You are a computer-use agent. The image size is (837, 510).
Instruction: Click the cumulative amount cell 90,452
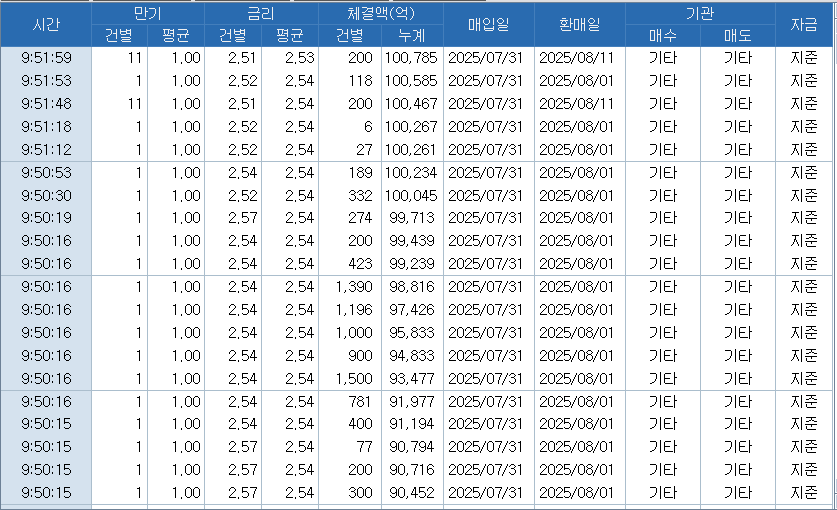click(411, 492)
